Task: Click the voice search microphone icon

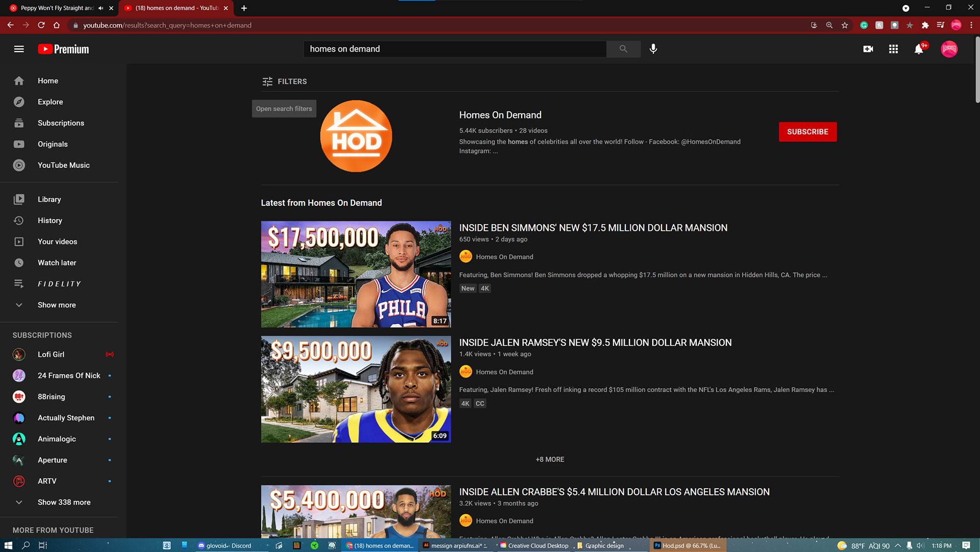Action: click(653, 49)
